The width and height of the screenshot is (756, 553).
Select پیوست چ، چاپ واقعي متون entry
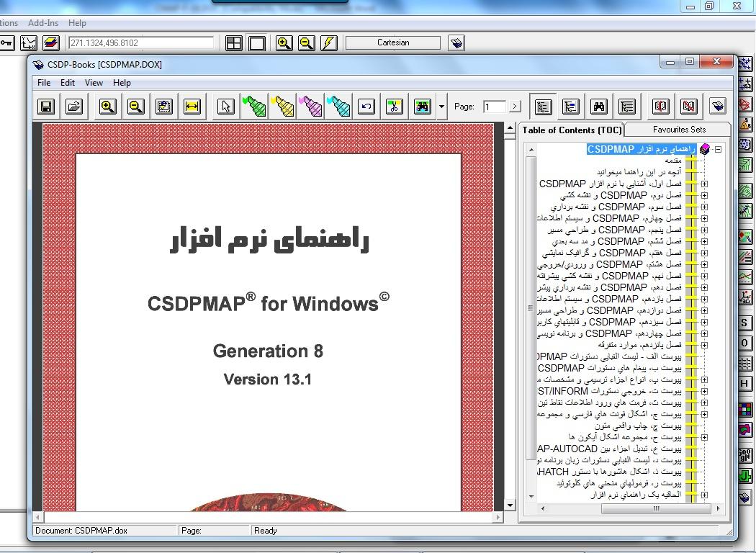[x=638, y=426]
